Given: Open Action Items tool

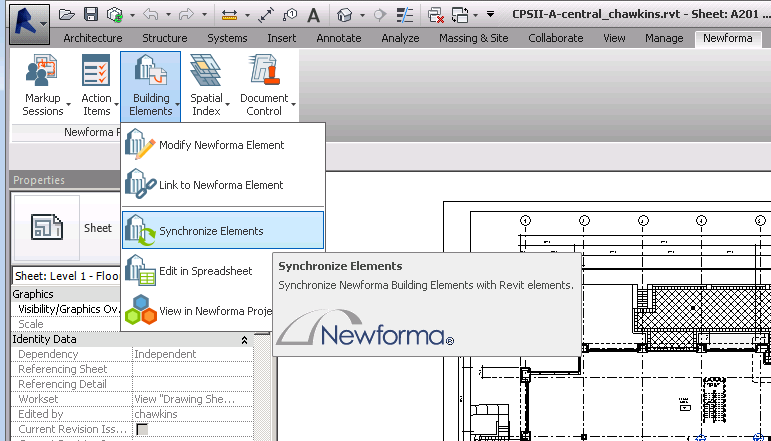Looking at the screenshot, I should pyautogui.click(x=96, y=86).
